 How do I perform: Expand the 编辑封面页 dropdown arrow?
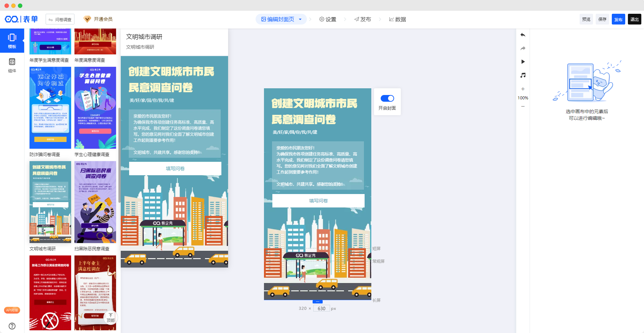click(300, 19)
